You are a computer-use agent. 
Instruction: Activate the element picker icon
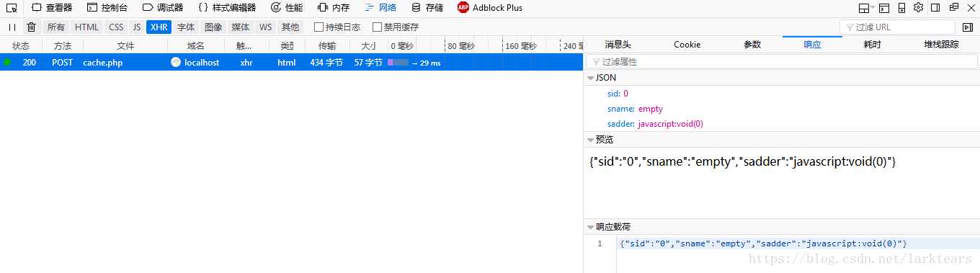(x=12, y=8)
